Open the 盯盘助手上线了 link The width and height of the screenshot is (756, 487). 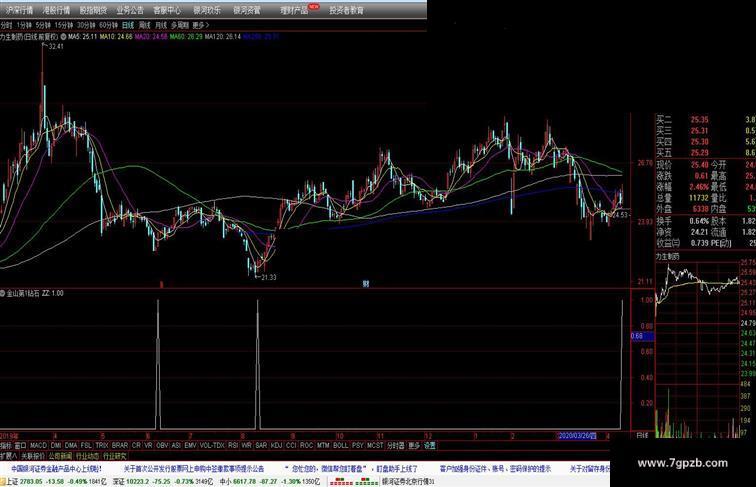(397, 469)
